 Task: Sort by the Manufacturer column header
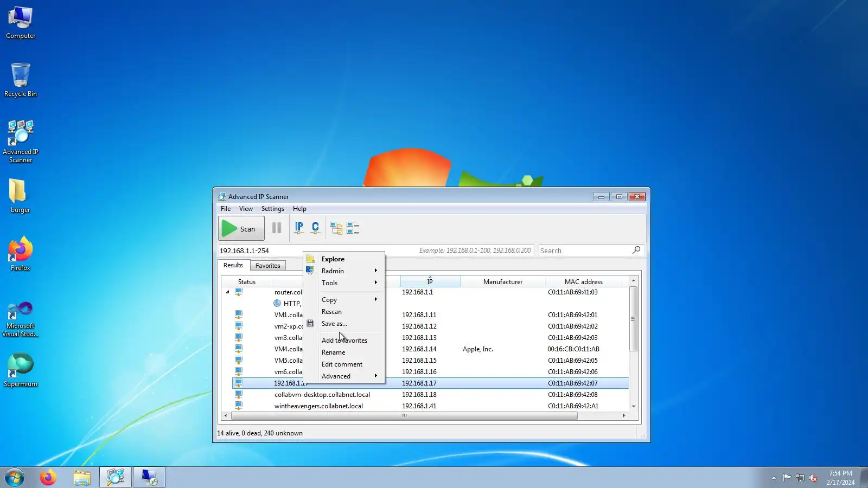(x=503, y=282)
